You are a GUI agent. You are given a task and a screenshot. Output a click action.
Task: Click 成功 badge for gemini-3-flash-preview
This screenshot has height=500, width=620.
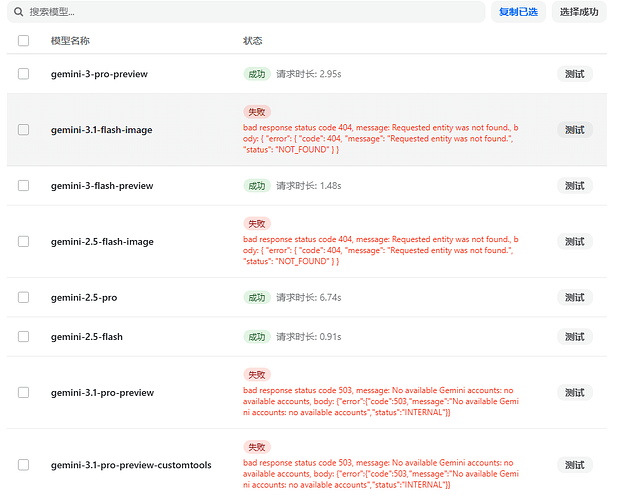point(257,186)
